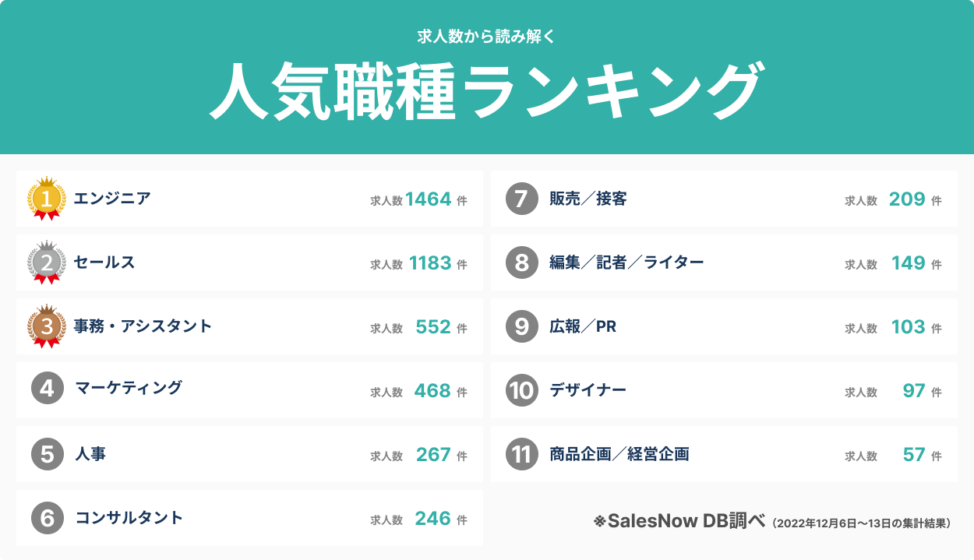Select the セールス job label

pos(104,262)
